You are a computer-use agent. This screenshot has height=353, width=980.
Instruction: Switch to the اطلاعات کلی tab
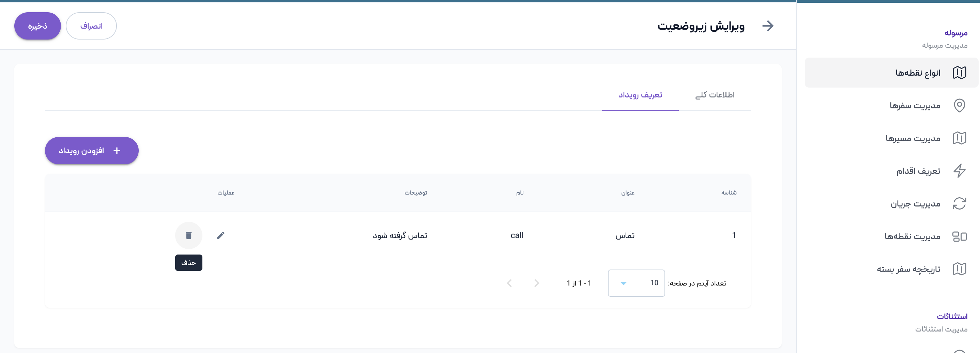pos(715,95)
